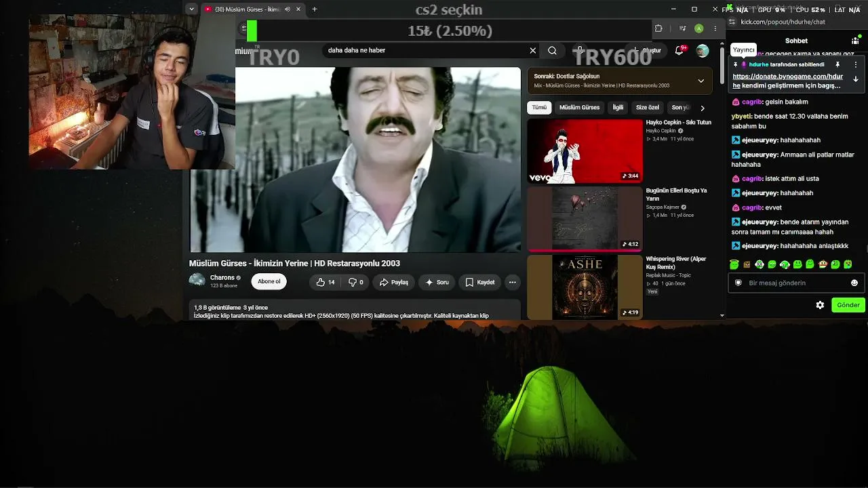Select the İlgili filter chip
868x488 pixels.
pos(618,107)
